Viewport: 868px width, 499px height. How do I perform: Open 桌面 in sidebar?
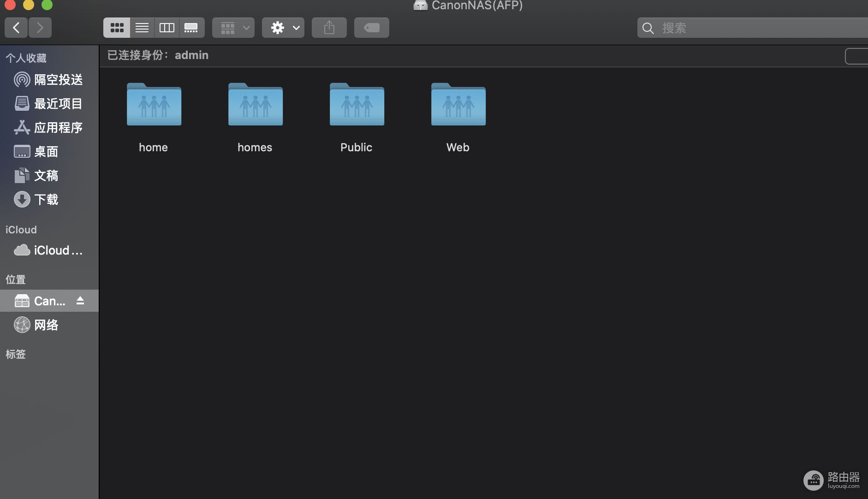(49, 152)
